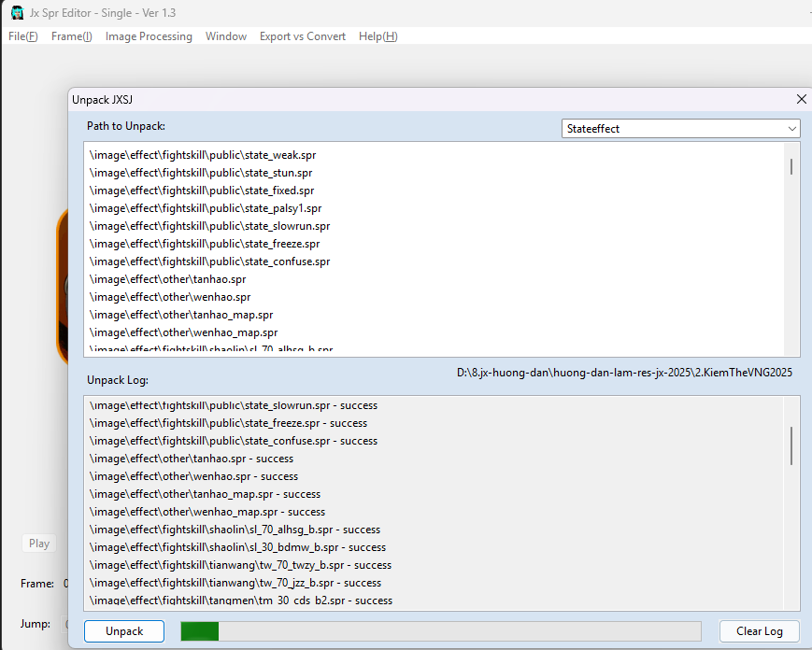Click the Unpack Log scrollbar thumb
Screen dimensions: 812x650
coord(791,445)
